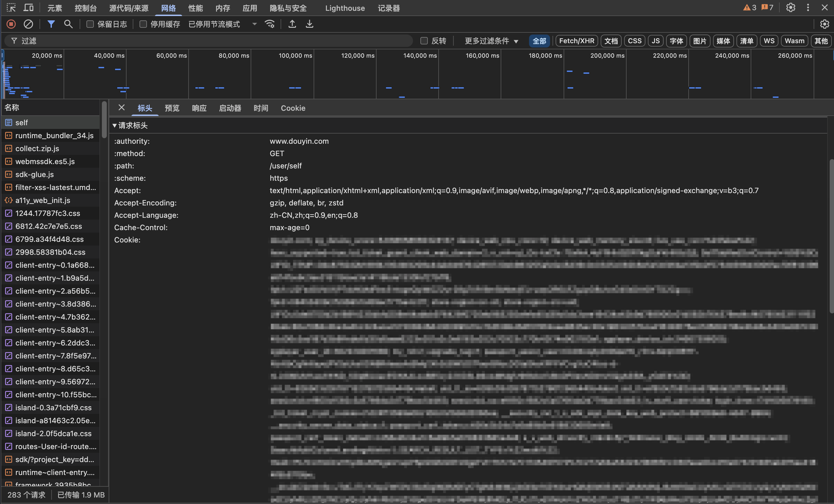Check the 反转 filter checkbox
Viewport: 834px width, 504px height.
424,41
